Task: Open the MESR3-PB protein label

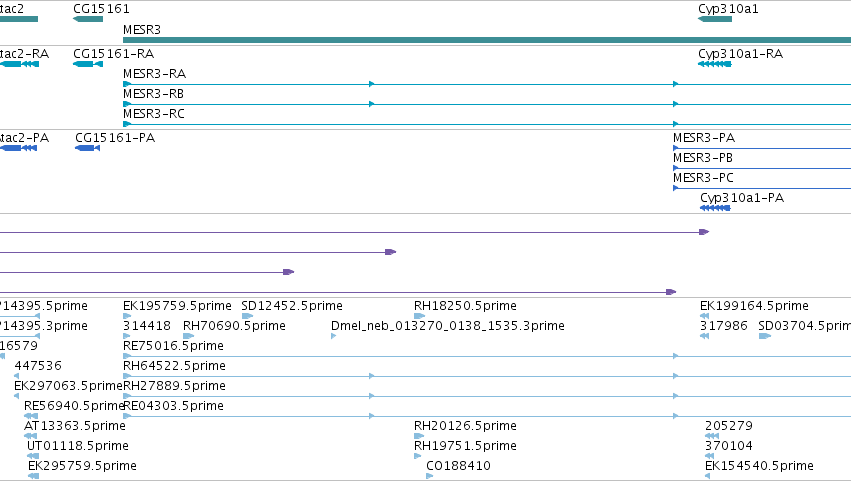Action: (x=703, y=158)
